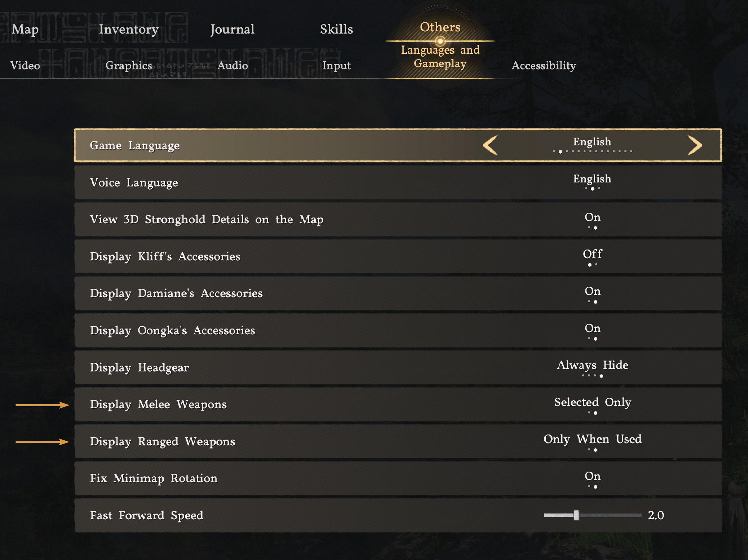Click the right arrow beside Game Language
Image resolution: width=748 pixels, height=560 pixels.
(x=695, y=145)
